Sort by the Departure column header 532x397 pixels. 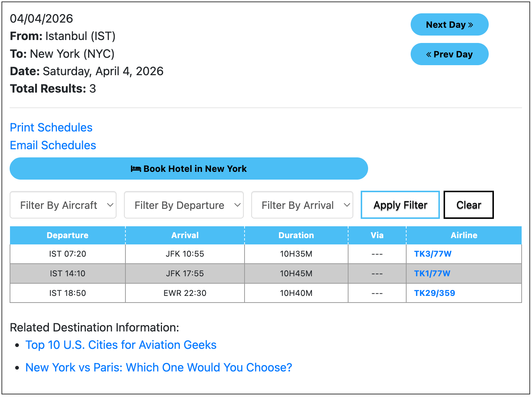[x=67, y=235]
